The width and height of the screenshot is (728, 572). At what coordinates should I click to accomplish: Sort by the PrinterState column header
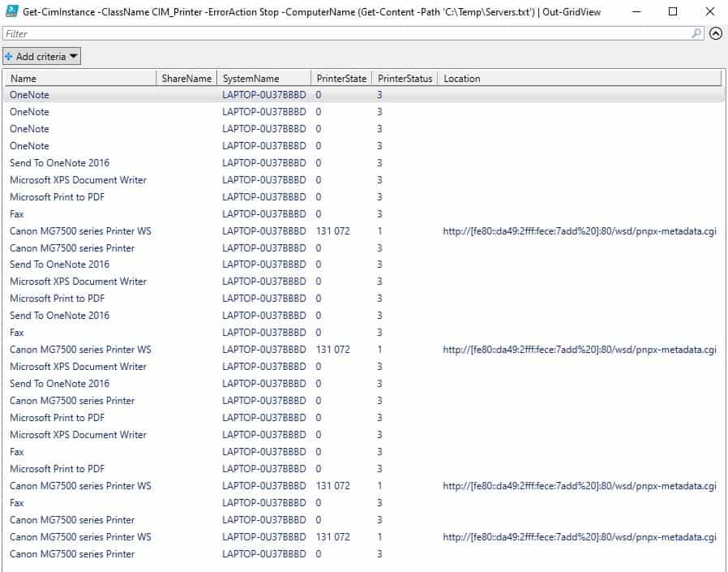(342, 79)
